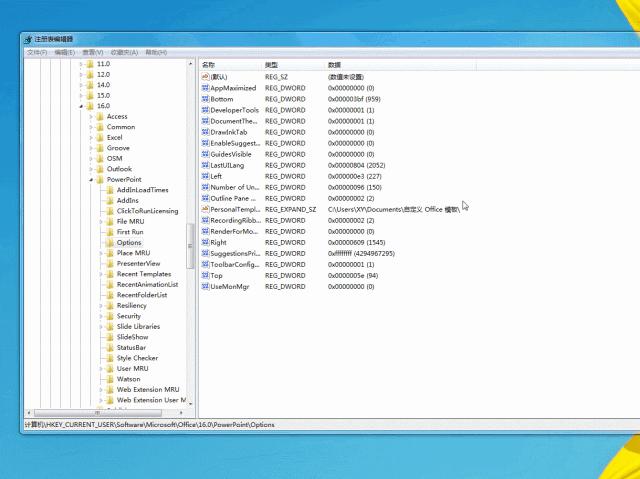Select the OSM folder icon
Viewport: 640px width, 479px height.
tap(100, 159)
